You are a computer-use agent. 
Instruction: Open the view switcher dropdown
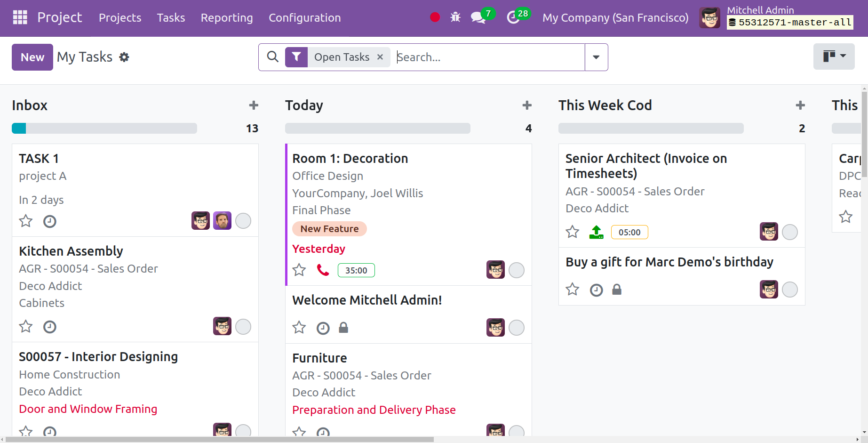(x=834, y=56)
